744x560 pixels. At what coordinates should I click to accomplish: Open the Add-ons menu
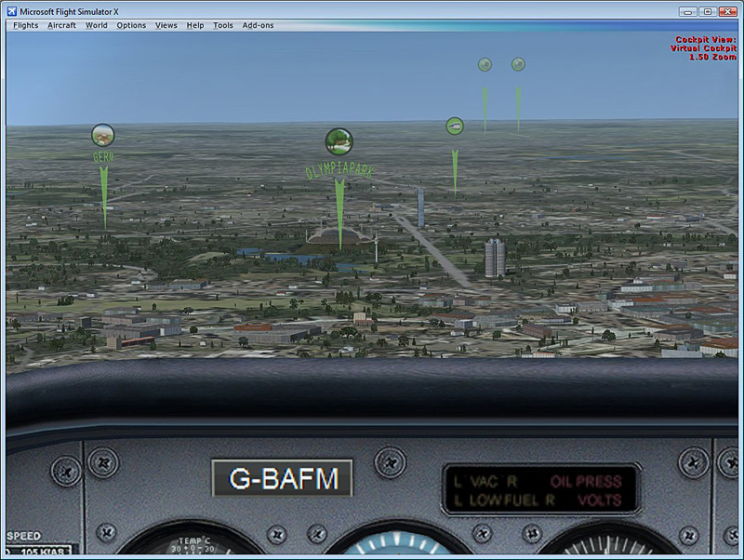pyautogui.click(x=258, y=25)
